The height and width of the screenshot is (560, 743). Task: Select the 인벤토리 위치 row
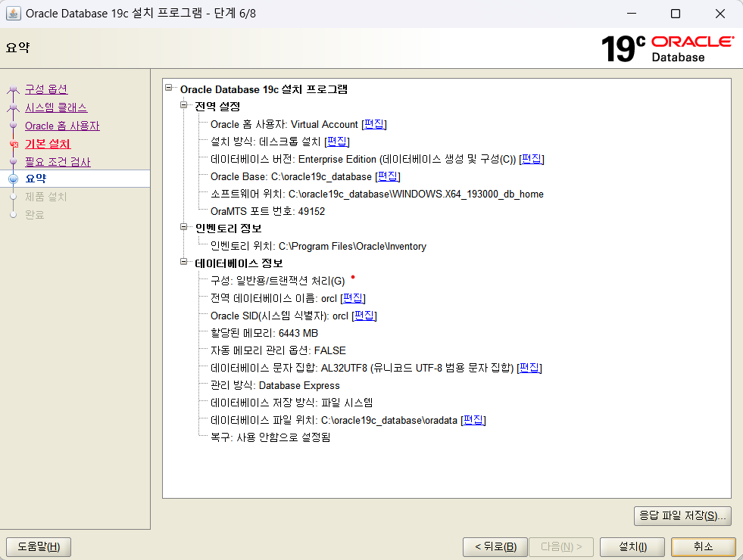pos(318,246)
